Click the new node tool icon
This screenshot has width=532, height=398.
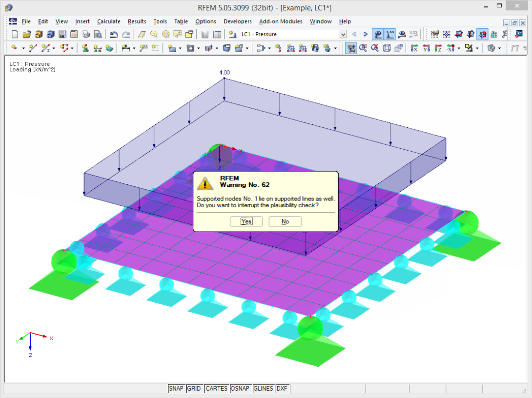[x=15, y=48]
